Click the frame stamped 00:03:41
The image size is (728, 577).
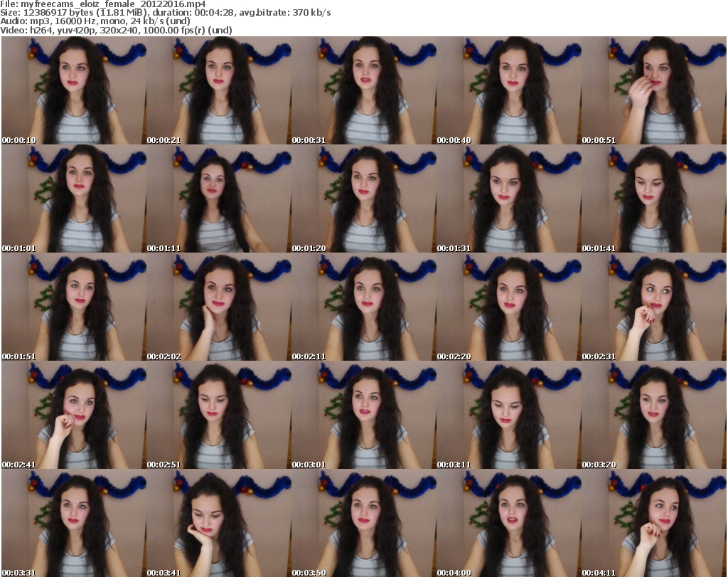coord(219,523)
